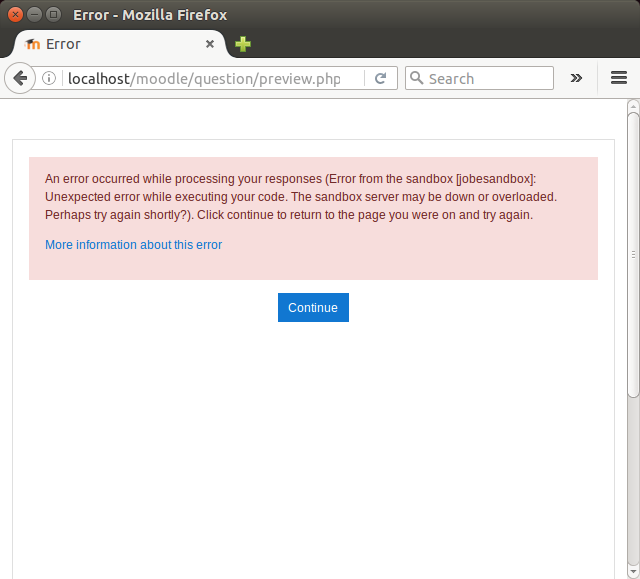The height and width of the screenshot is (579, 640).
Task: Click the vertical scrollbar thumb
Action: 633,250
